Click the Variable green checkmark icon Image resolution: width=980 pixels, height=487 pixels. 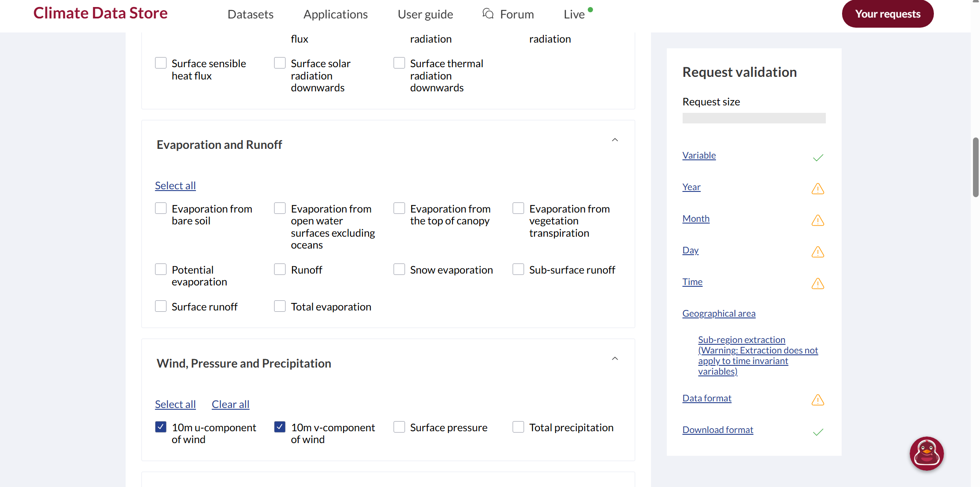click(817, 158)
